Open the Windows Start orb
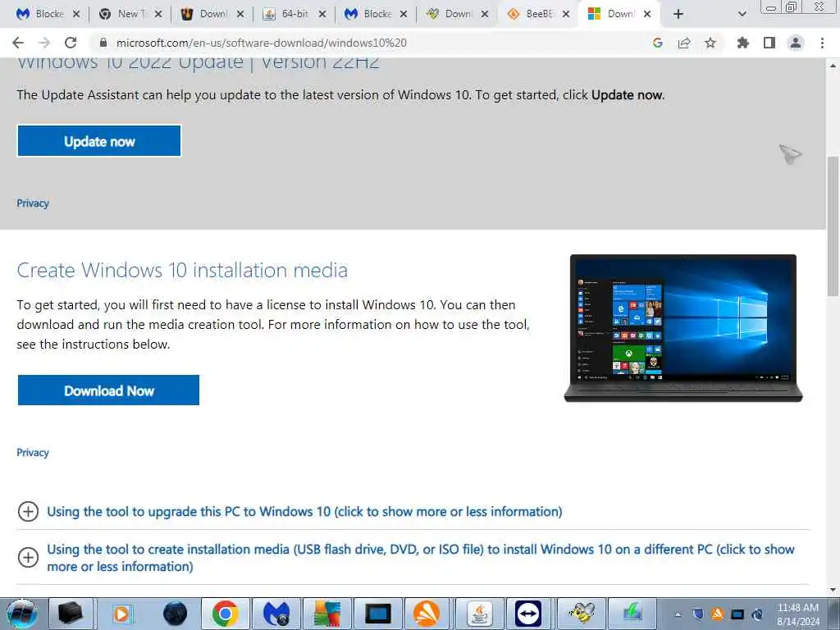Image resolution: width=840 pixels, height=630 pixels. click(x=21, y=614)
